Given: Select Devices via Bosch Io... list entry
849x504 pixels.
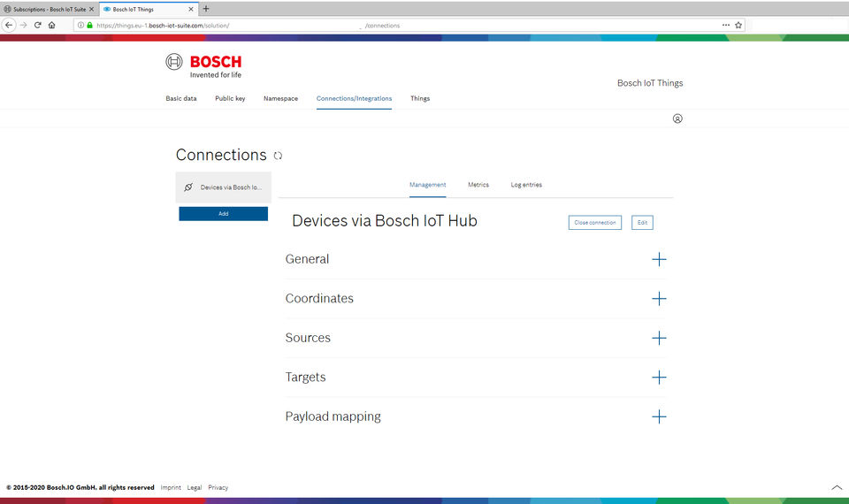Looking at the screenshot, I should coord(223,187).
